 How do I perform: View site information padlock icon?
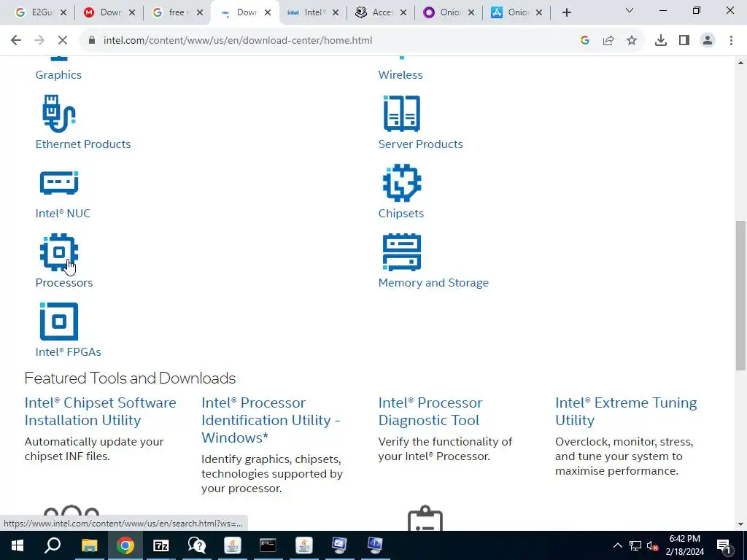tap(92, 41)
